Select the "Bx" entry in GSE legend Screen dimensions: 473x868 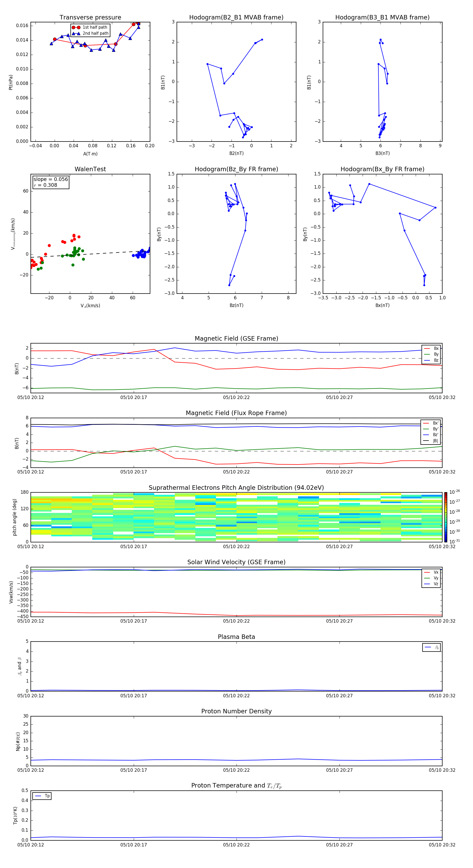point(431,349)
